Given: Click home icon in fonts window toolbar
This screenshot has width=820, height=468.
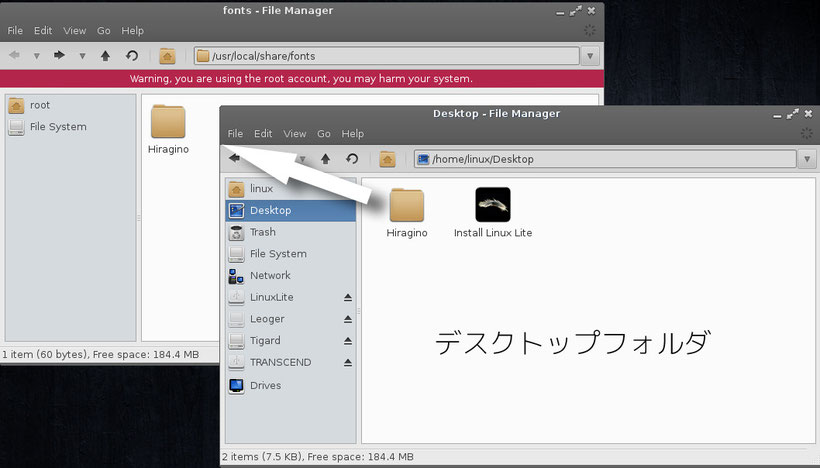Looking at the screenshot, I should point(168,56).
